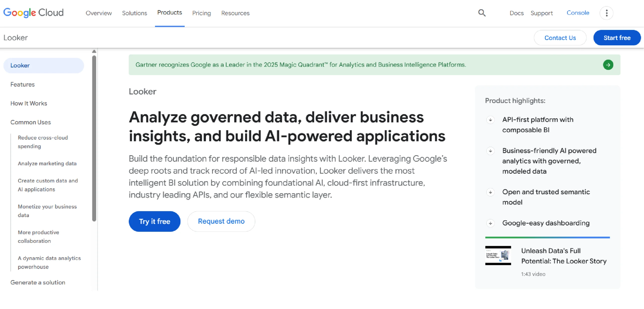This screenshot has height=309, width=644.
Task: Expand the "Open and trusted semantic model" highlight
Action: pyautogui.click(x=490, y=192)
